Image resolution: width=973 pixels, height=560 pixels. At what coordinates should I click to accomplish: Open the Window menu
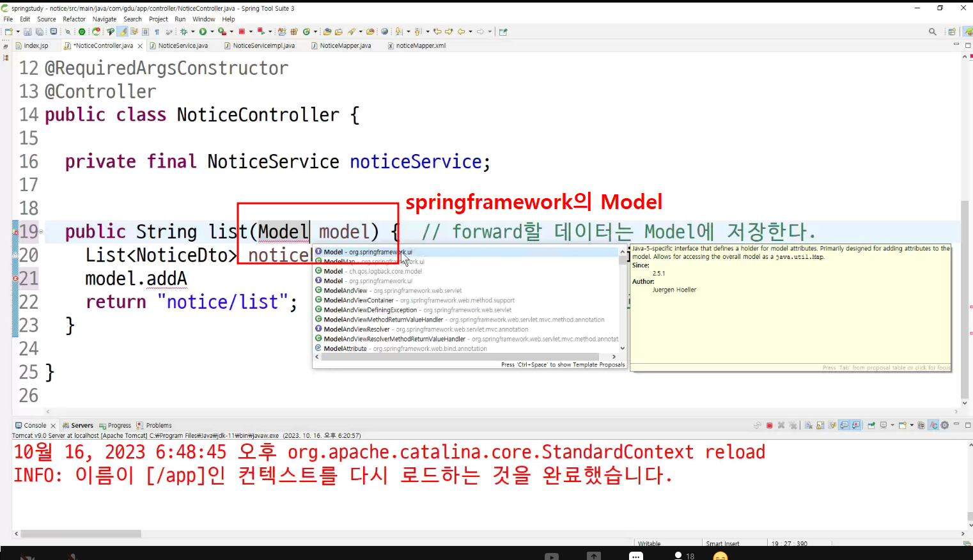click(x=204, y=19)
